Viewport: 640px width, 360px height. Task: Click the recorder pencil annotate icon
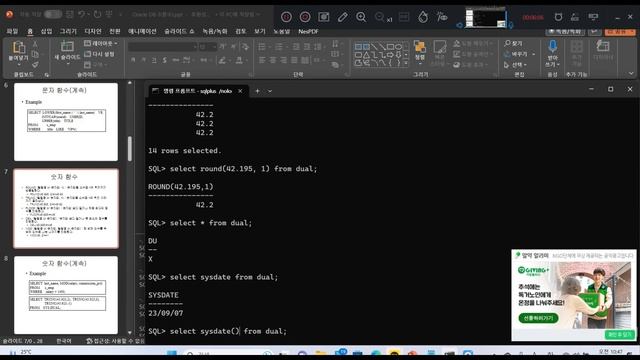[x=342, y=17]
